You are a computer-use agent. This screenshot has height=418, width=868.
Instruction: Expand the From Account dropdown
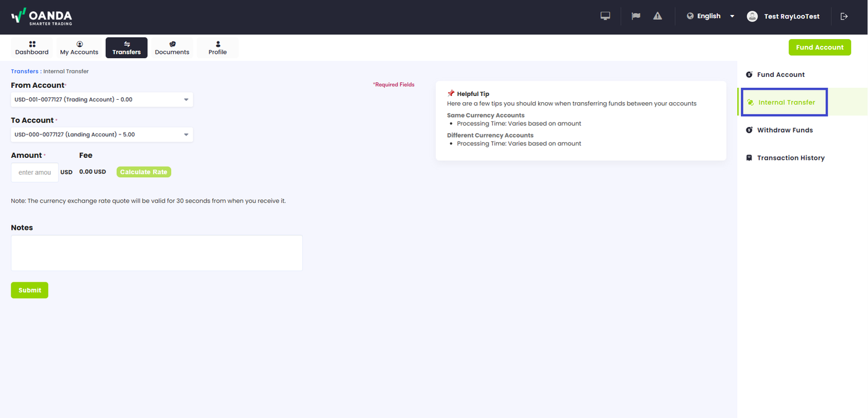[x=102, y=100]
